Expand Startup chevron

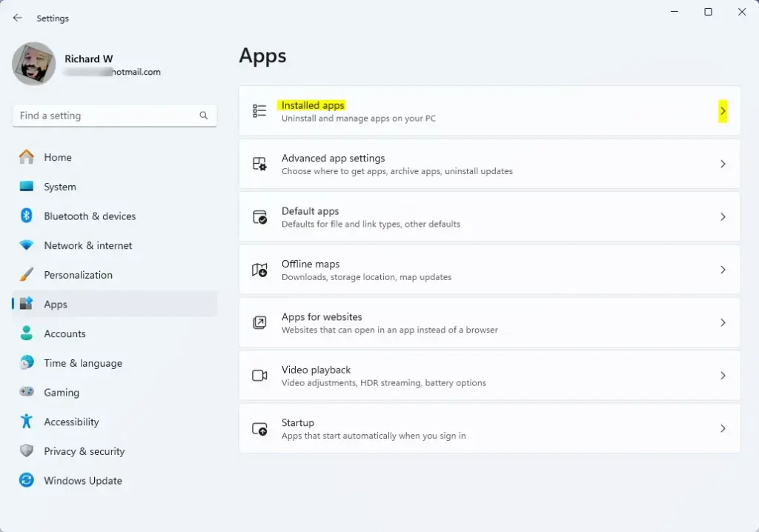723,428
